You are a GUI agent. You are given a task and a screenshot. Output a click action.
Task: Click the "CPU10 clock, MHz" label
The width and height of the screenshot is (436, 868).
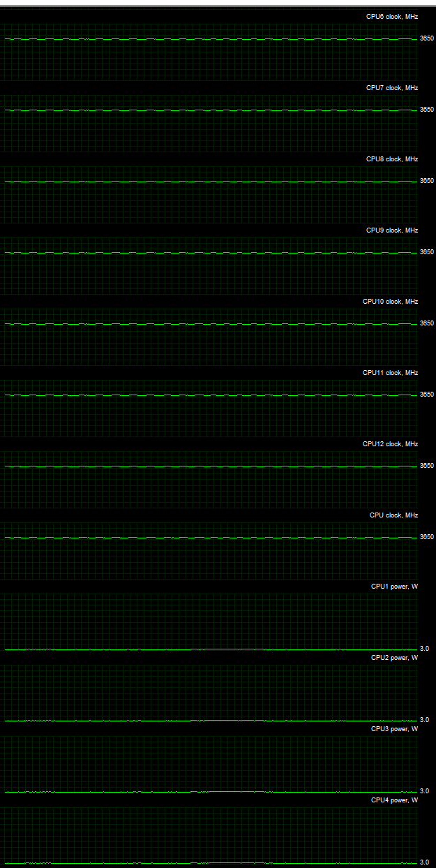[x=391, y=301]
